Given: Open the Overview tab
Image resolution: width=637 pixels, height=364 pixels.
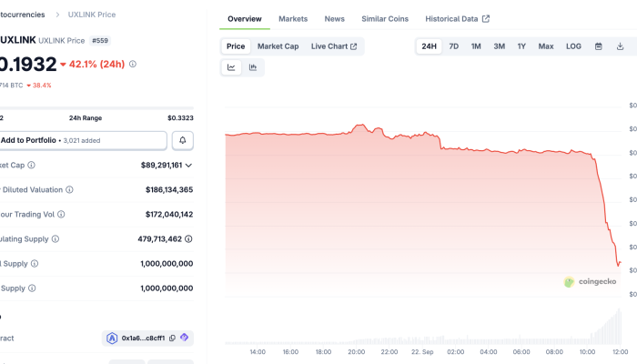Looking at the screenshot, I should coord(245,19).
